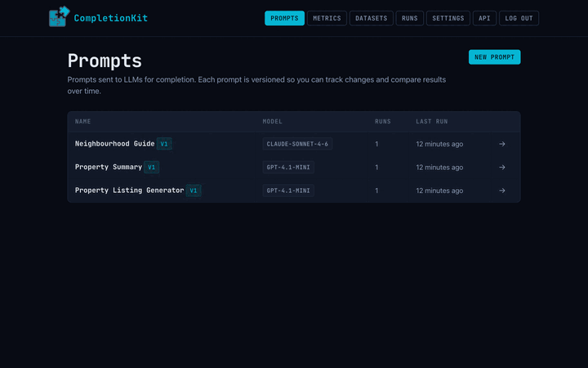Open Settings from the navigation bar

point(448,18)
